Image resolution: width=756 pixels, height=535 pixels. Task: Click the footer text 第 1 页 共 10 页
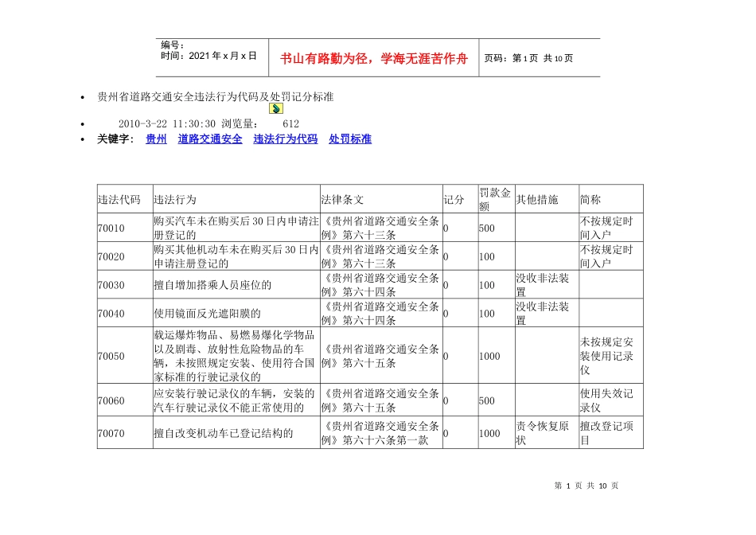586,486
